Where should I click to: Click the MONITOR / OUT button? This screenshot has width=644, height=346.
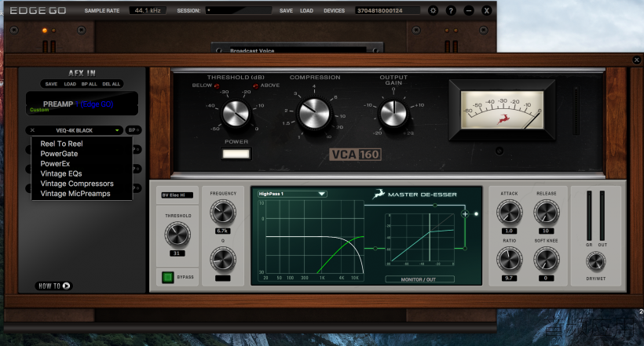pyautogui.click(x=419, y=279)
